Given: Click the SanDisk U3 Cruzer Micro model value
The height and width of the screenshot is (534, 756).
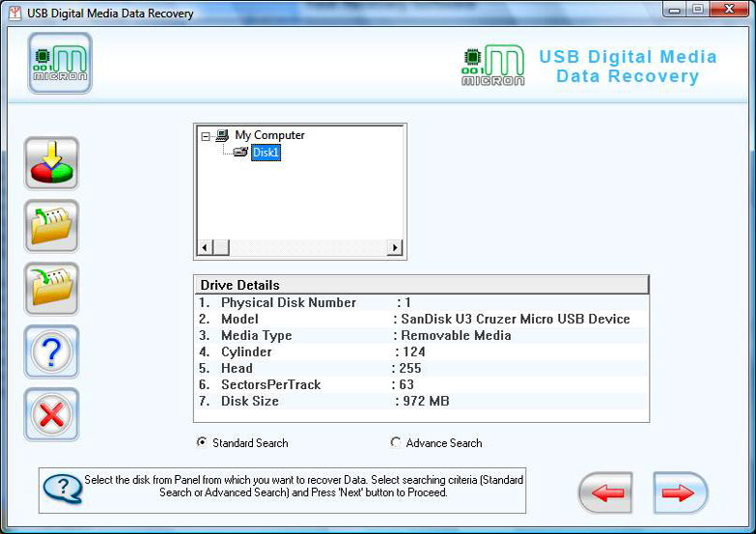Looking at the screenshot, I should [x=516, y=319].
